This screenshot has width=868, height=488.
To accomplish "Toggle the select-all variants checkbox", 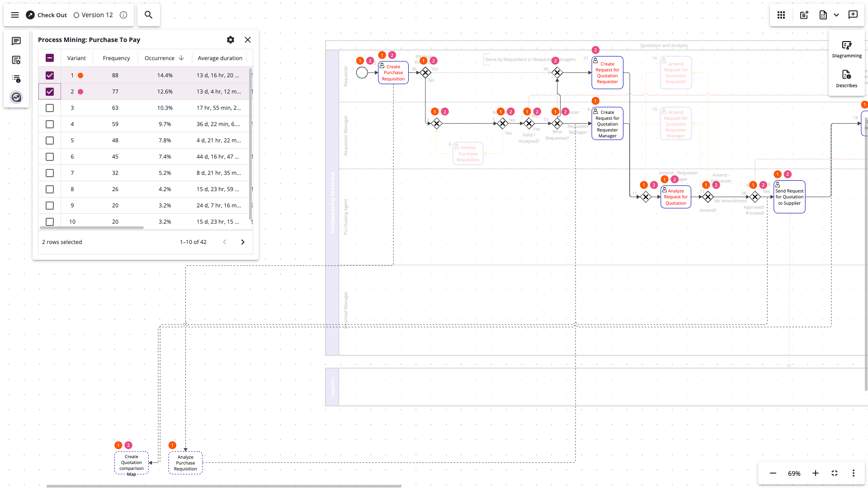I will (50, 58).
